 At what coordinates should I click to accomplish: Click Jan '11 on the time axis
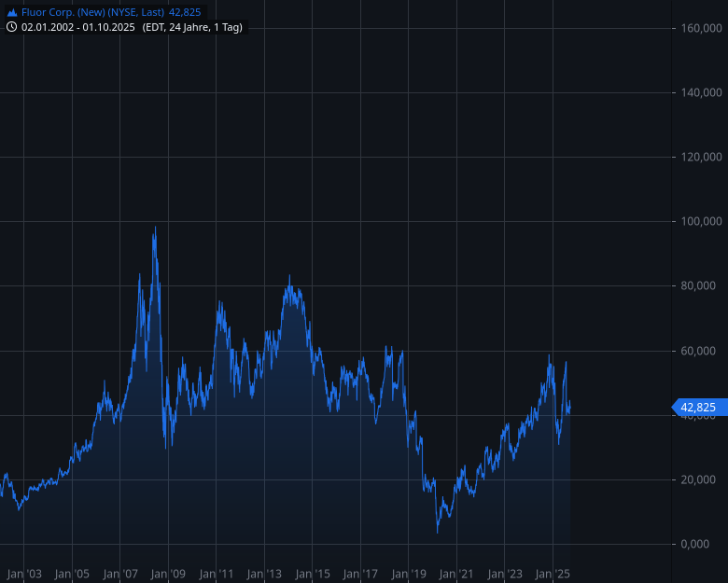pyautogui.click(x=217, y=574)
